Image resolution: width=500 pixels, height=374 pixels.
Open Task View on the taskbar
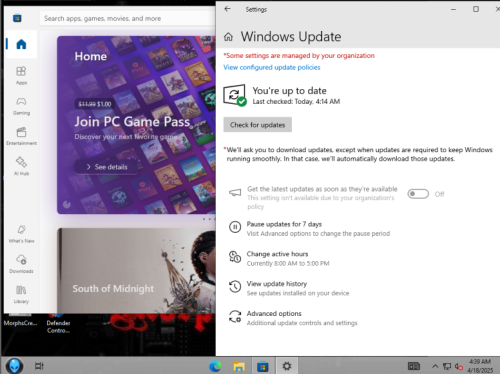click(x=39, y=366)
